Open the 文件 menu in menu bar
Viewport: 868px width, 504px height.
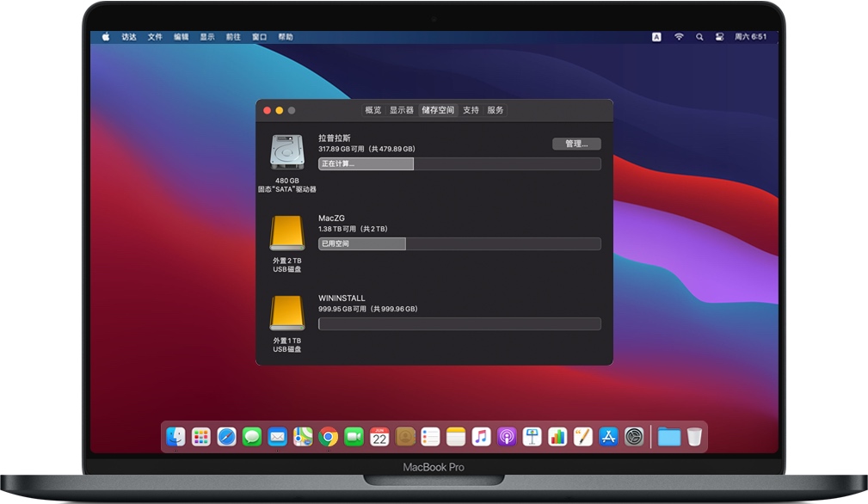click(x=155, y=37)
